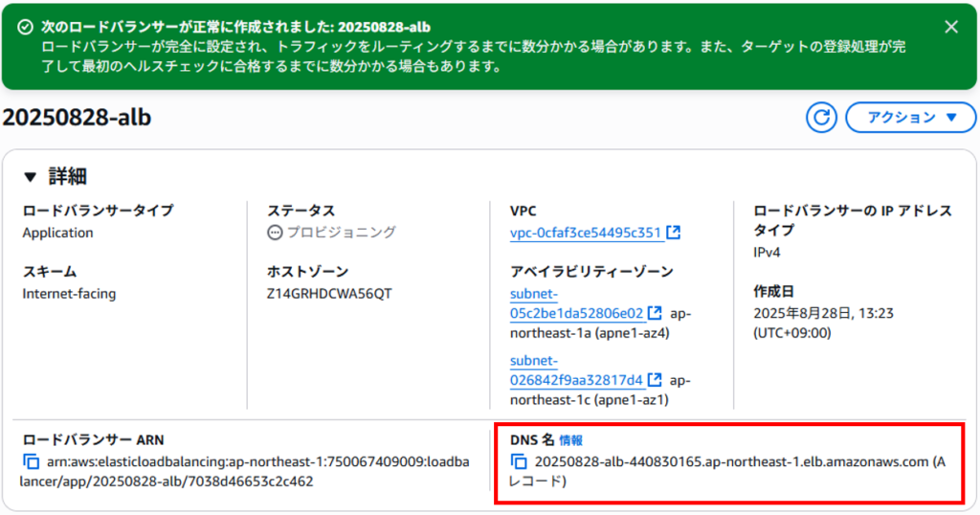Click the success checkmark icon in banner

pos(25,27)
